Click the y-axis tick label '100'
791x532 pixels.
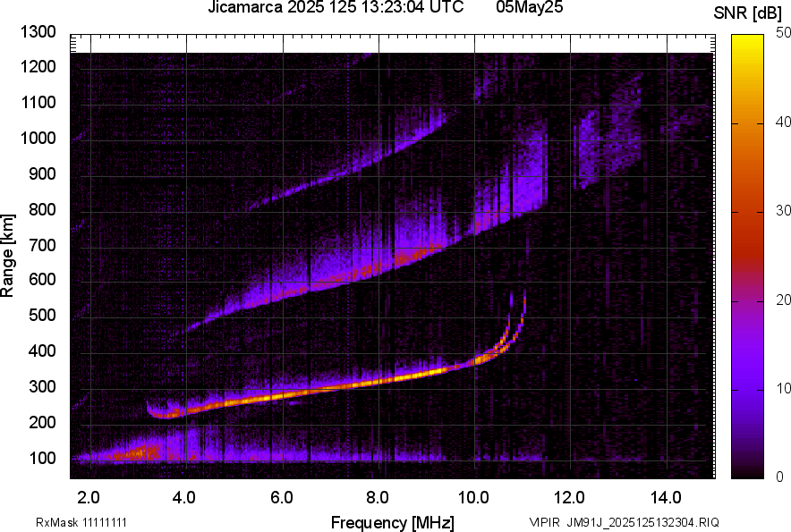42,458
